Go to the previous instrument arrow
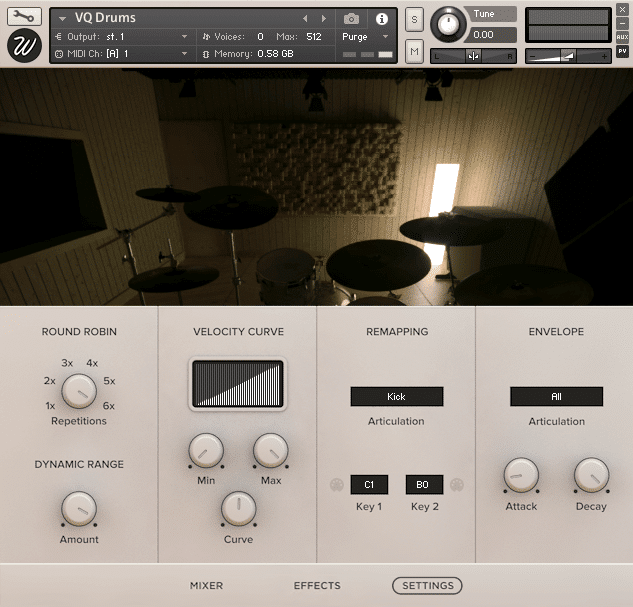 306,19
